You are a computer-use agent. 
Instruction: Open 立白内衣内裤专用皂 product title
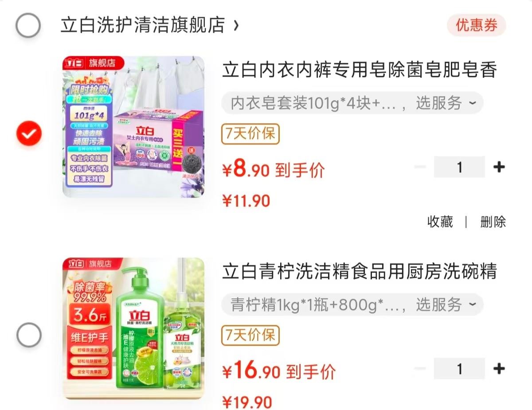point(360,70)
